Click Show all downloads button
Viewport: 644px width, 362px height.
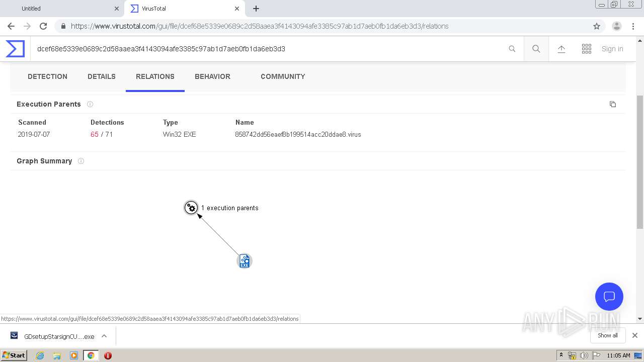(608, 335)
